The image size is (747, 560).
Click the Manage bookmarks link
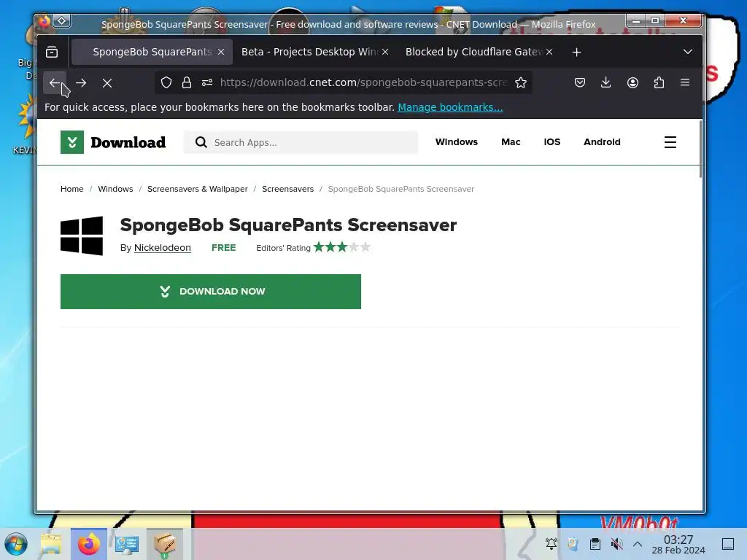[450, 107]
